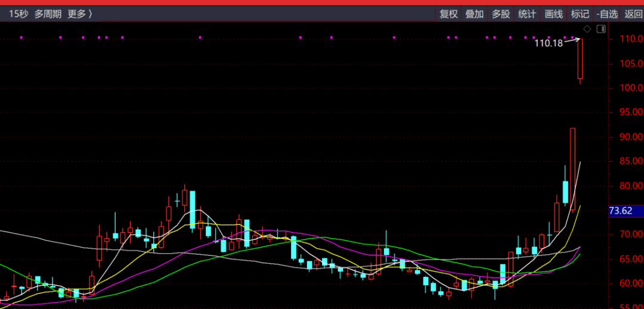This screenshot has height=309, width=644.
Task: Open the 复权 adjustment option
Action: click(448, 14)
